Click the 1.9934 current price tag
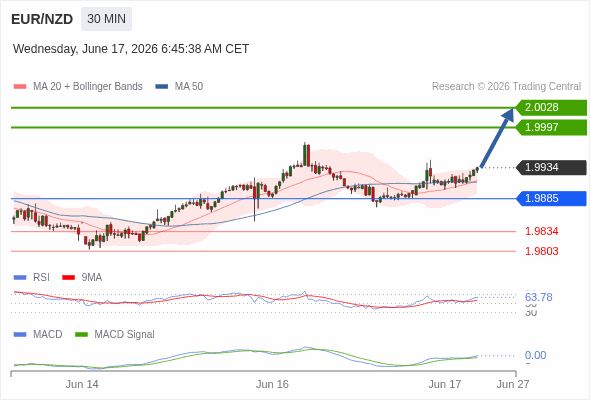 [x=551, y=167]
